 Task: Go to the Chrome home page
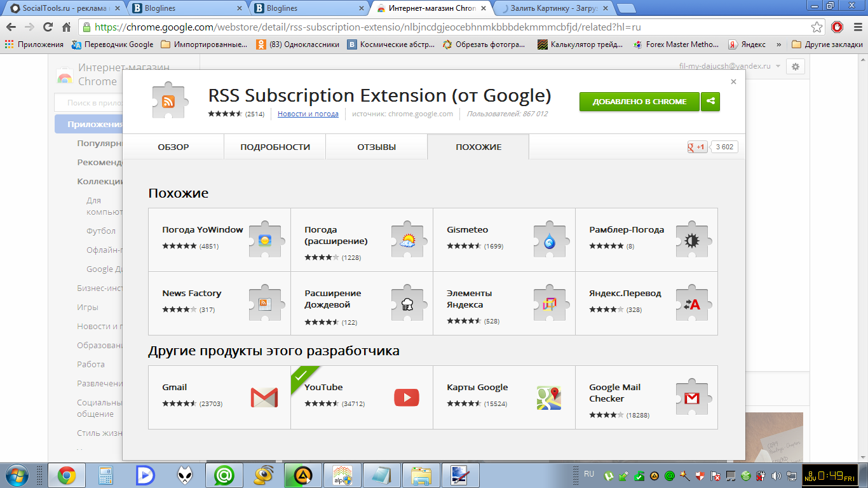pos(66,27)
